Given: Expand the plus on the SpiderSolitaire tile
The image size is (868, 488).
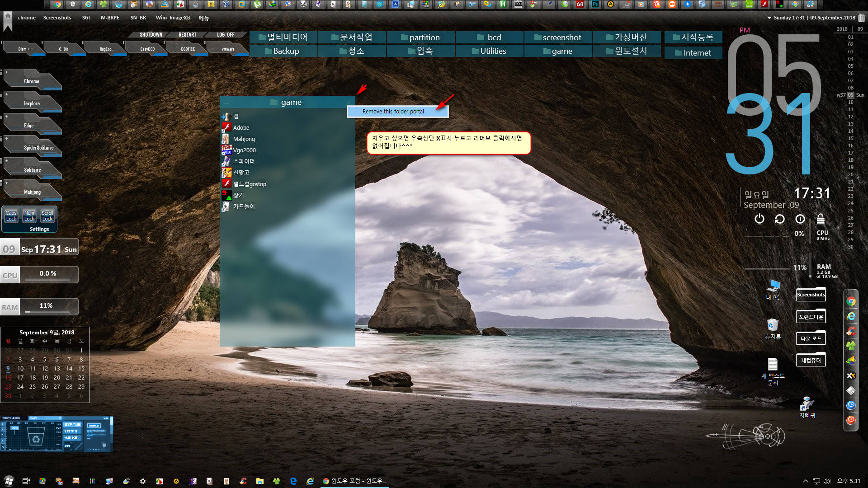Looking at the screenshot, I should (6, 138).
